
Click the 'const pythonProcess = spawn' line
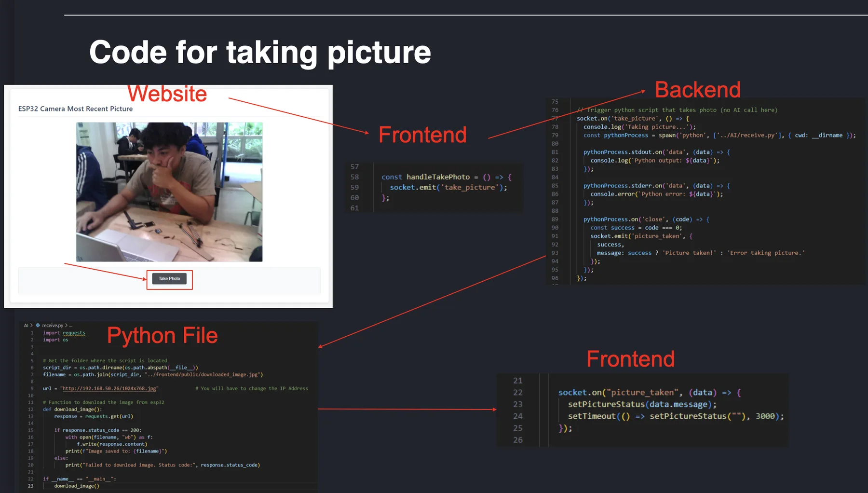click(720, 135)
